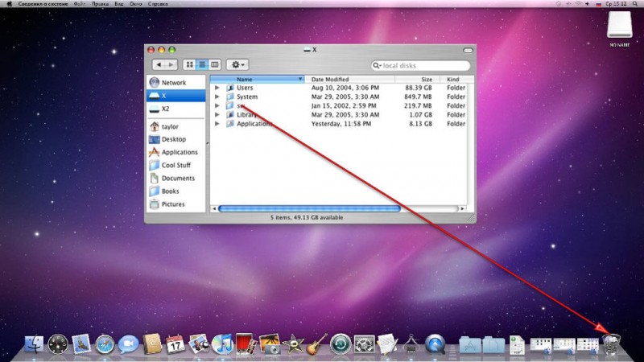
Task: Select the X2 disk in the sidebar
Action: [x=175, y=109]
